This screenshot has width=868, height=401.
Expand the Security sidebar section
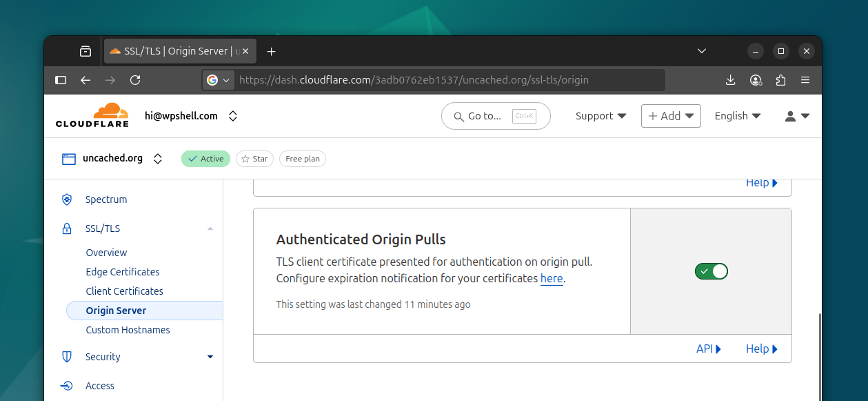pyautogui.click(x=210, y=357)
